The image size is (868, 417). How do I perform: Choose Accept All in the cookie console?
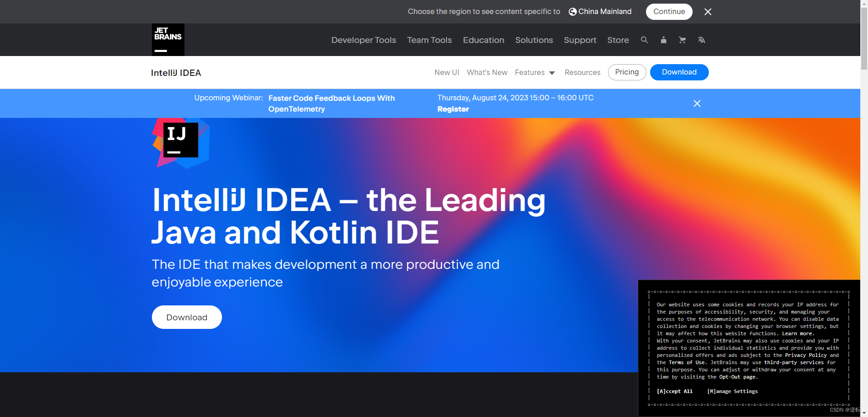click(x=674, y=391)
